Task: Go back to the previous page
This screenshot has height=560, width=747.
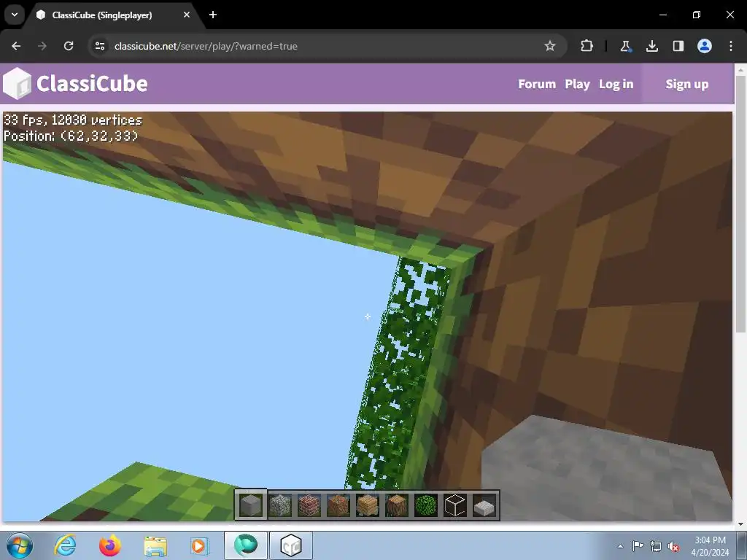Action: 16,46
